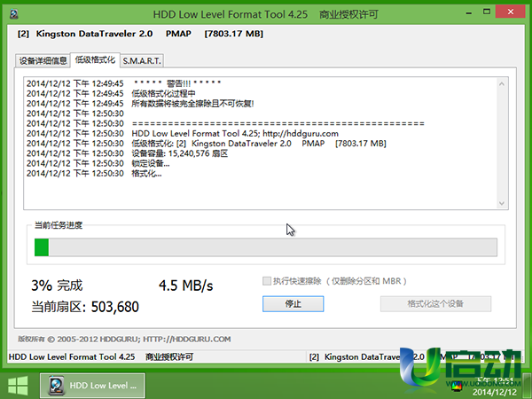Open the S.M.A.R.T. tab

(142, 61)
